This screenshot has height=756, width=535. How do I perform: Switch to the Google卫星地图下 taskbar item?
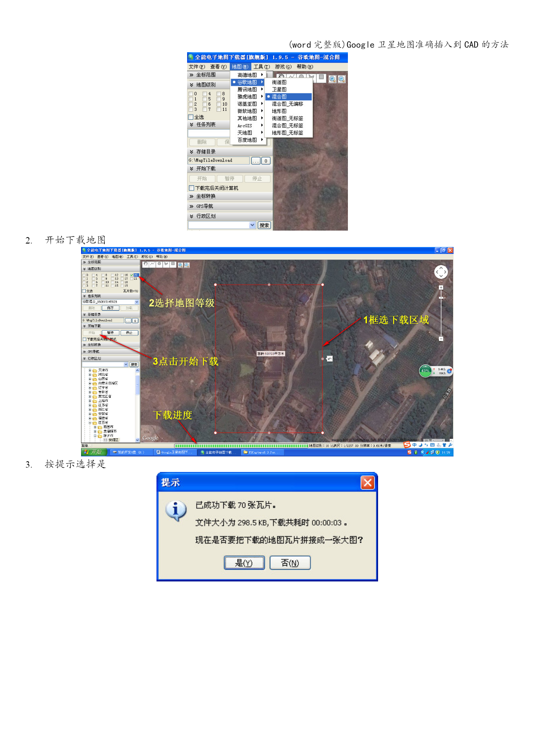(x=175, y=452)
